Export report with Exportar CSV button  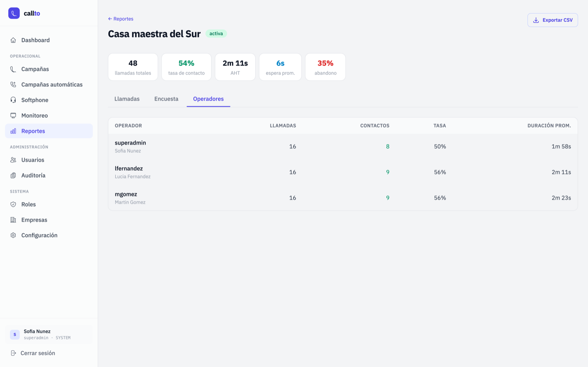click(x=553, y=20)
